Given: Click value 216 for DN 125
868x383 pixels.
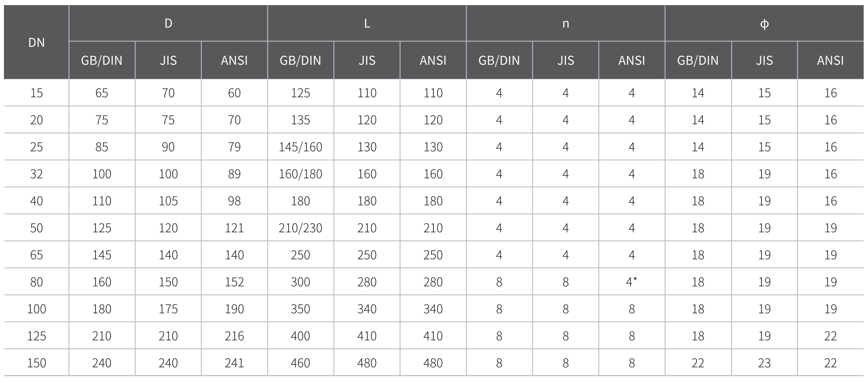Looking at the screenshot, I should 234,336.
